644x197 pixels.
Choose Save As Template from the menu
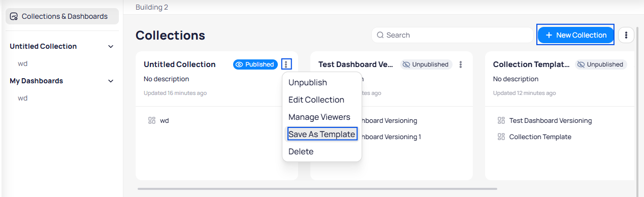click(x=321, y=134)
